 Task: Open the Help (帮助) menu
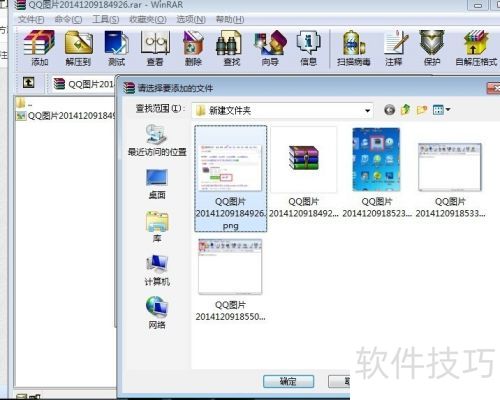click(230, 19)
